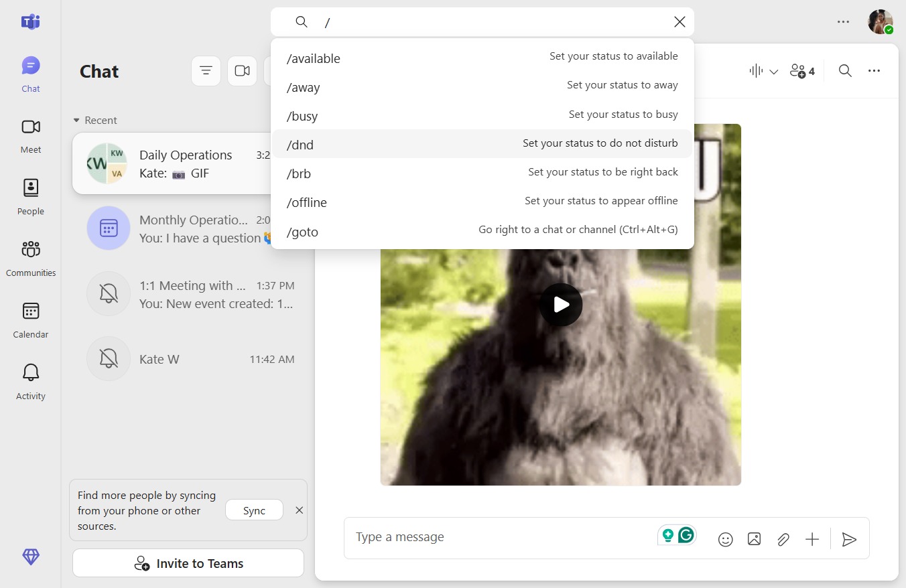Screen dimensions: 906x588
Task: Go to the People section
Action: pyautogui.click(x=31, y=197)
